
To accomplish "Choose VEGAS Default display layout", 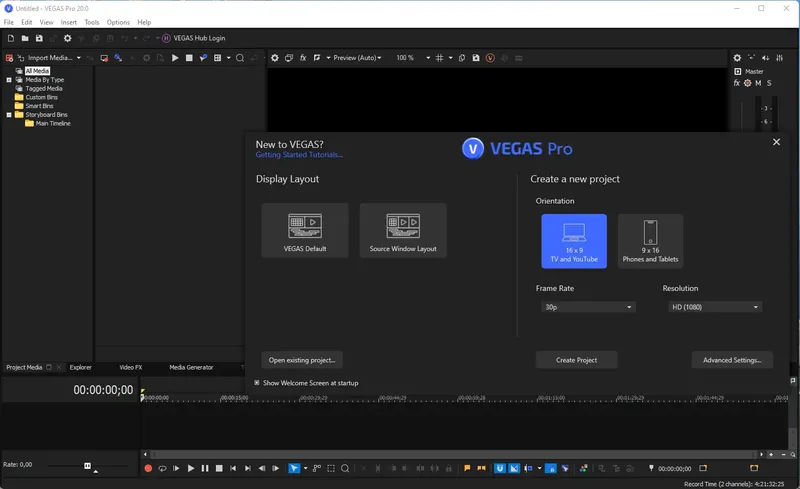I will click(305, 230).
